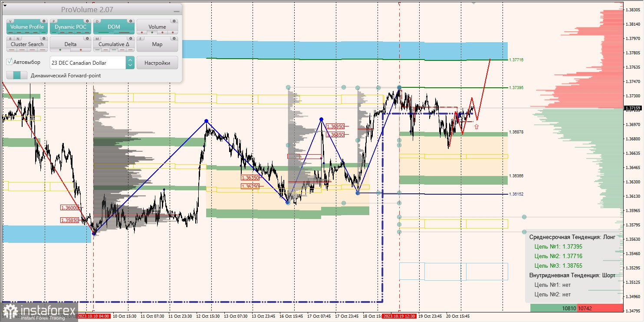The width and height of the screenshot is (644, 322).
Task: Open the Map gear settings icon
Action: tap(174, 38)
